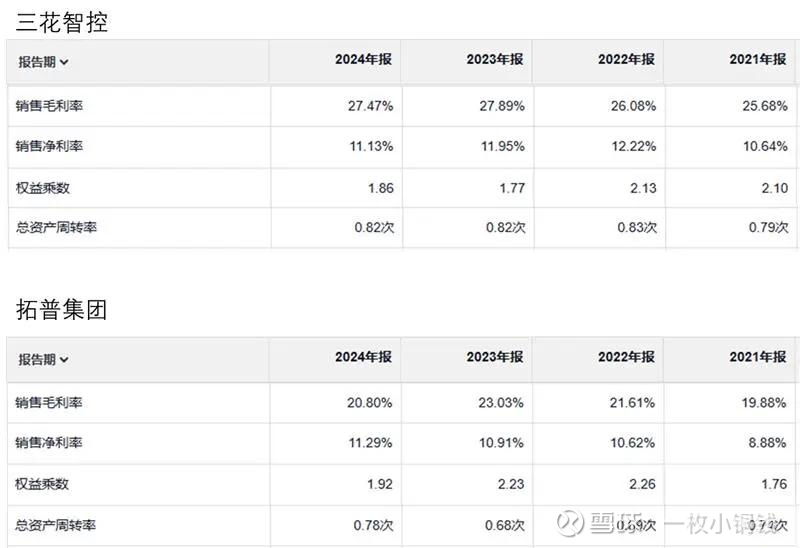Select the 1.92 equity multiplier cell
Viewport: 800px width, 548px height.
click(x=379, y=483)
